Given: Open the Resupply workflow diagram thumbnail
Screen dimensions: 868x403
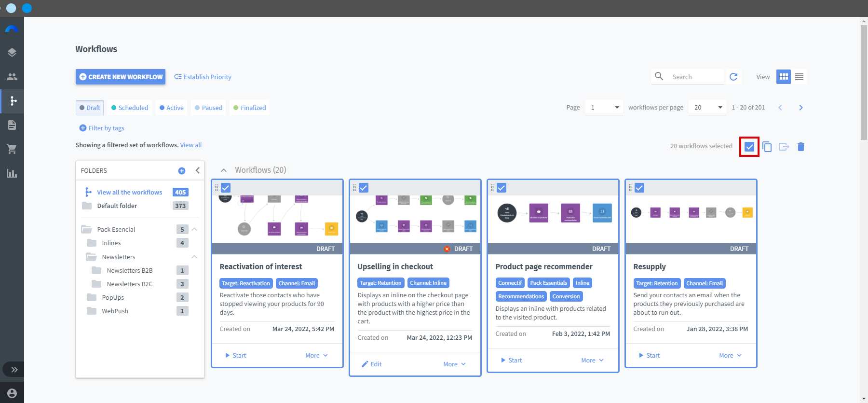Looking at the screenshot, I should coord(691,219).
